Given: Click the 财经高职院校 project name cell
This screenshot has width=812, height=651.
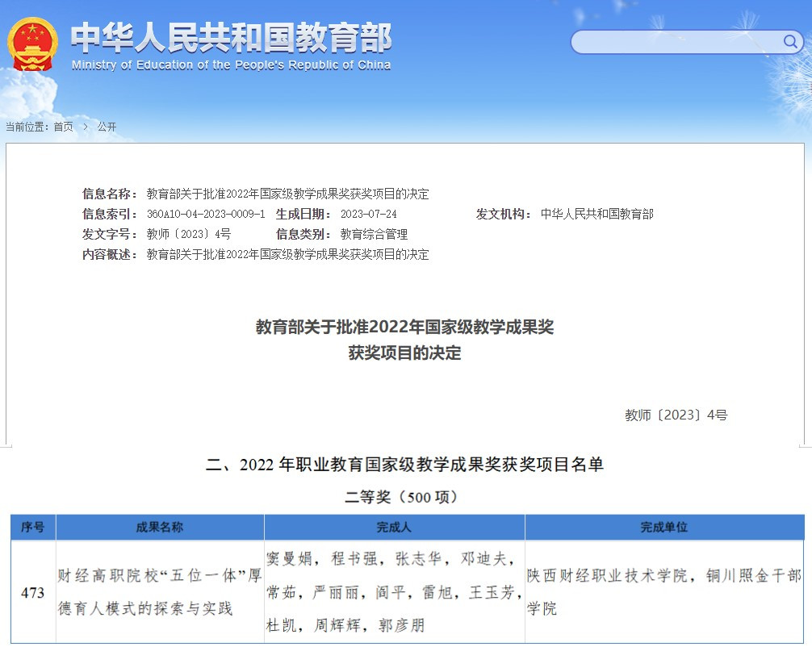Looking at the screenshot, I should 160,592.
